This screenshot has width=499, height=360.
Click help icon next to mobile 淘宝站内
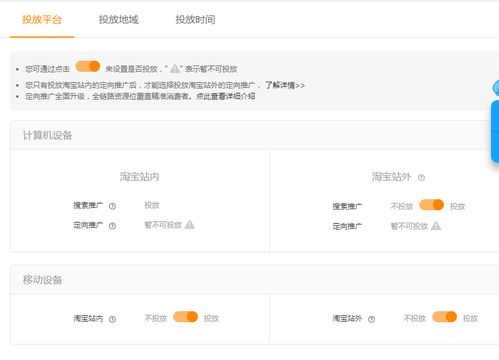pyautogui.click(x=112, y=319)
